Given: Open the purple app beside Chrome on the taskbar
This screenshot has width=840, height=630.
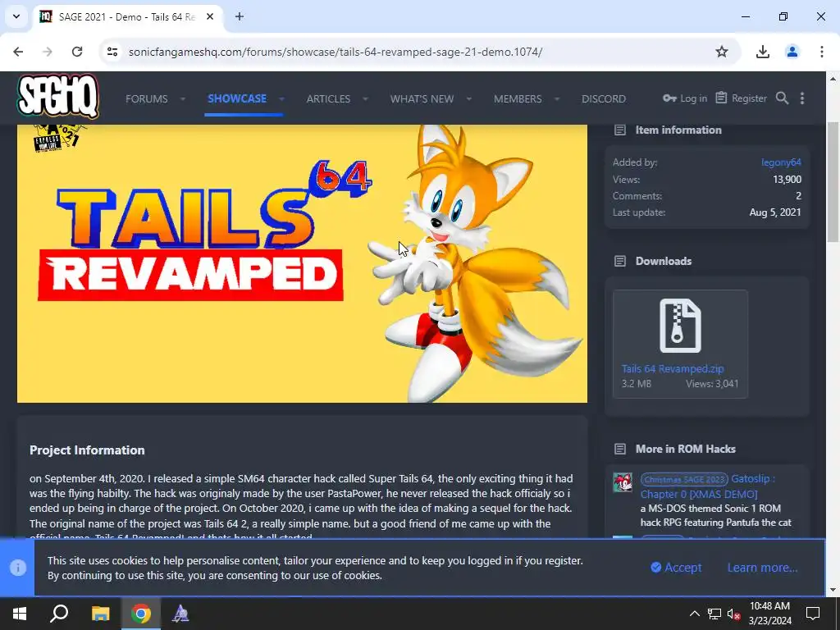Looking at the screenshot, I should 180,614.
